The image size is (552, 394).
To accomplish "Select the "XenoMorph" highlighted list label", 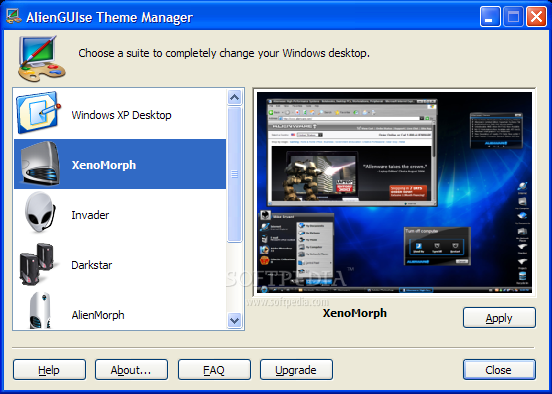I will pyautogui.click(x=104, y=165).
